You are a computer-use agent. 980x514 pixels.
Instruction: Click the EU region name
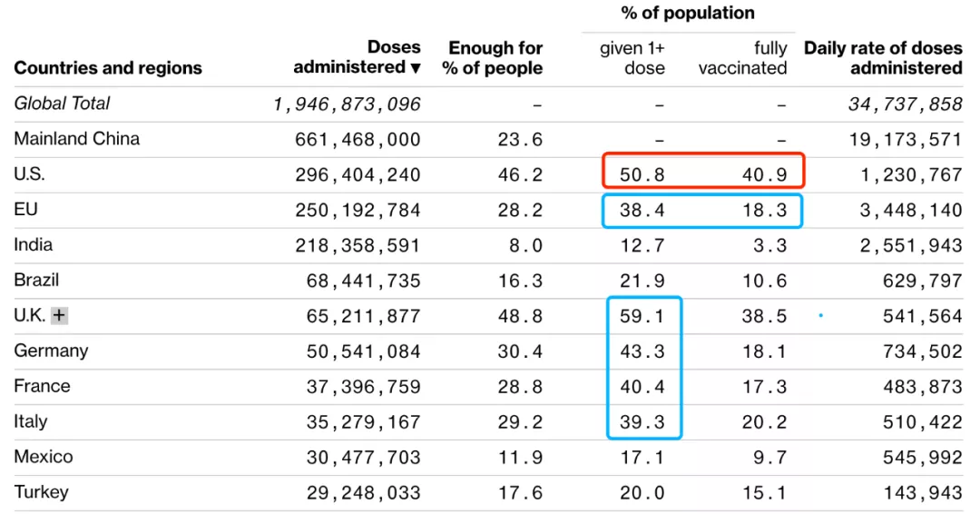25,210
